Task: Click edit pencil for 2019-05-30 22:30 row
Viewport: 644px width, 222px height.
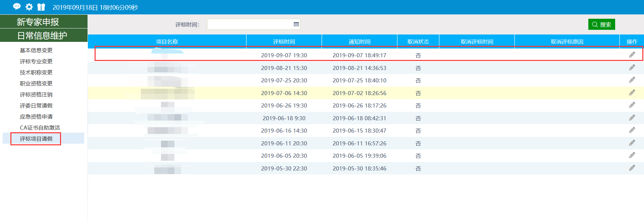Action: tap(632, 168)
